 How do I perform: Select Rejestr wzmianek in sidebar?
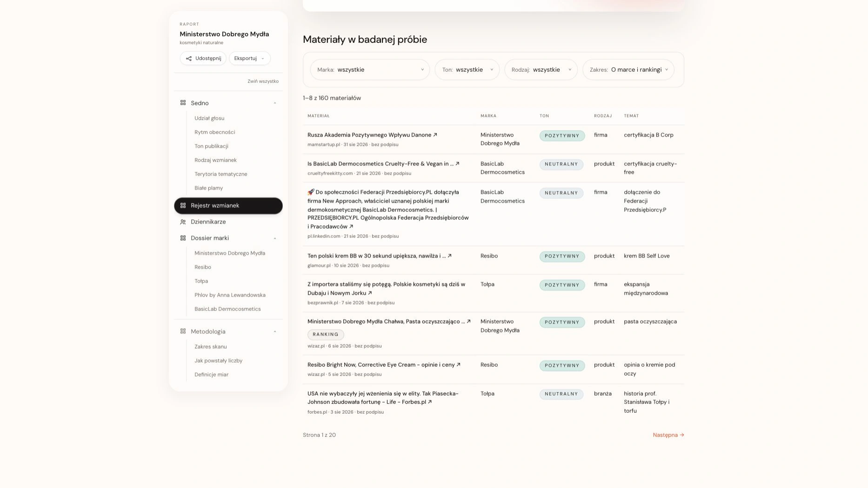[228, 206]
